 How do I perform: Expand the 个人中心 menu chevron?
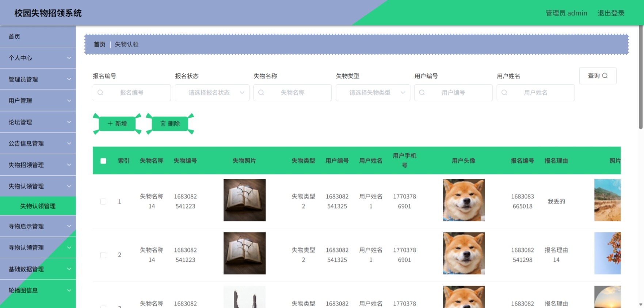69,58
